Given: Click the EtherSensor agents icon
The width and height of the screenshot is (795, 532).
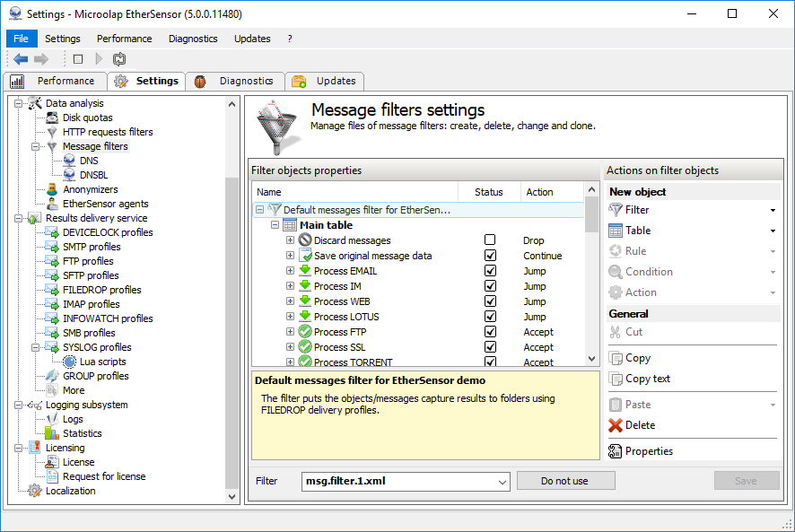Looking at the screenshot, I should [x=52, y=204].
